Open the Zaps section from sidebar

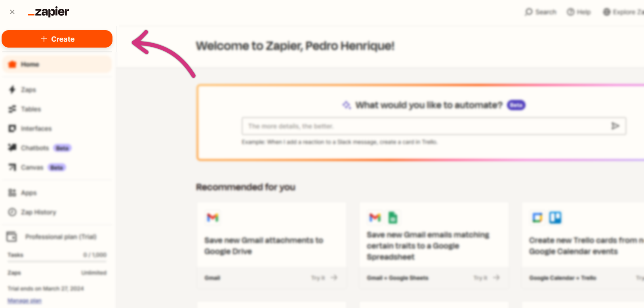point(29,90)
